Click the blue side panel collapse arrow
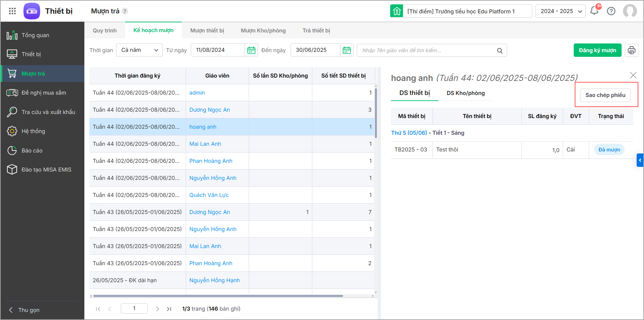The height and width of the screenshot is (320, 644). click(x=640, y=160)
